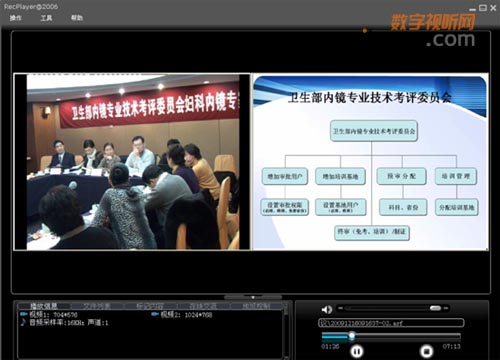
Task: Mute audio with the speaker icon
Action: click(x=327, y=310)
